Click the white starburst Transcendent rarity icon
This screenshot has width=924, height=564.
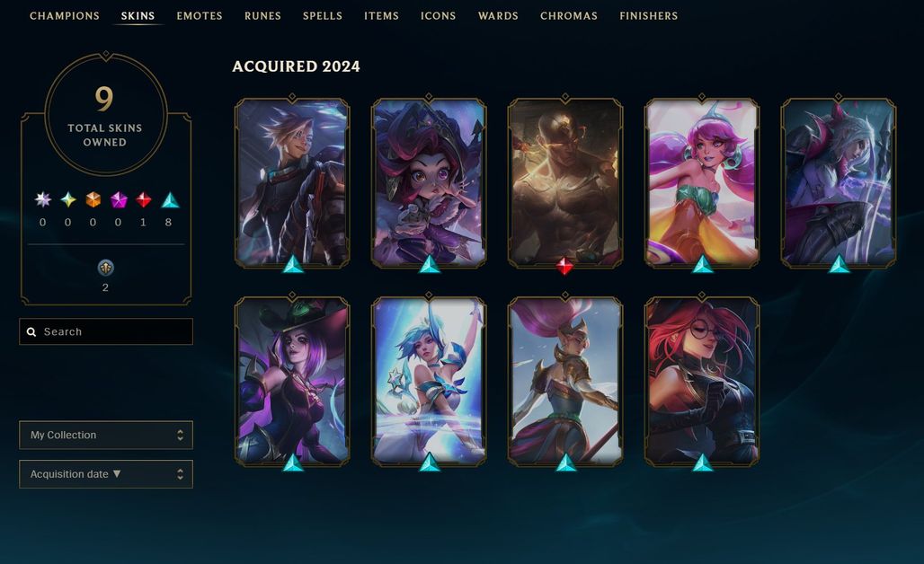(x=42, y=200)
